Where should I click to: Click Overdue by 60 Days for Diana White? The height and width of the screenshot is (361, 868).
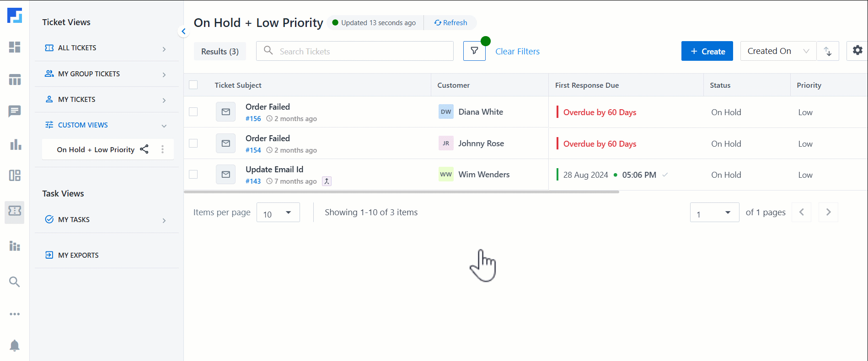click(600, 112)
